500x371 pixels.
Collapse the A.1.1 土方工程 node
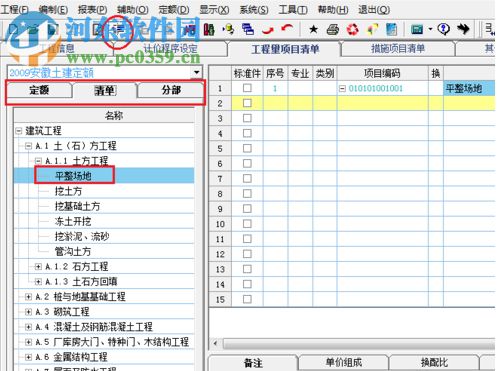pos(38,161)
